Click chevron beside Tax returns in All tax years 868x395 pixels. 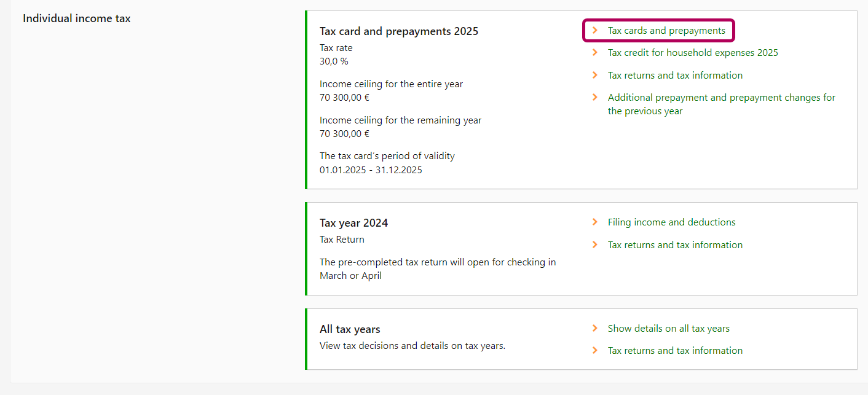pyautogui.click(x=594, y=350)
